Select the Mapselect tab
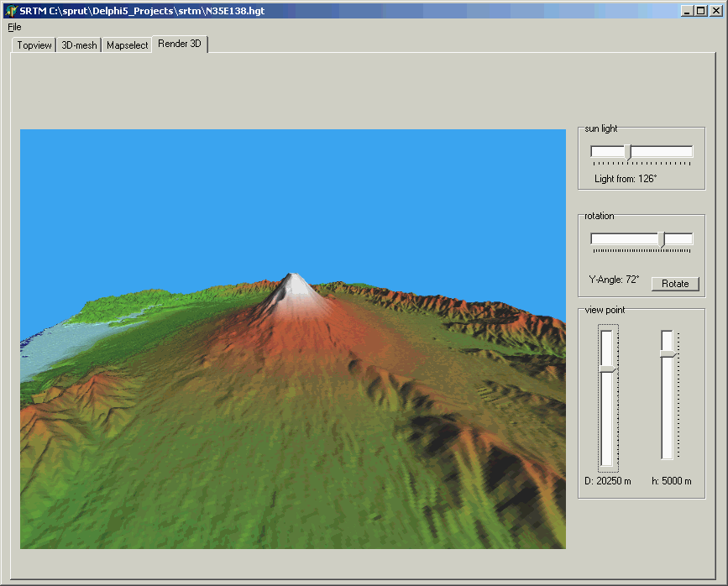728x586 pixels. click(x=127, y=45)
